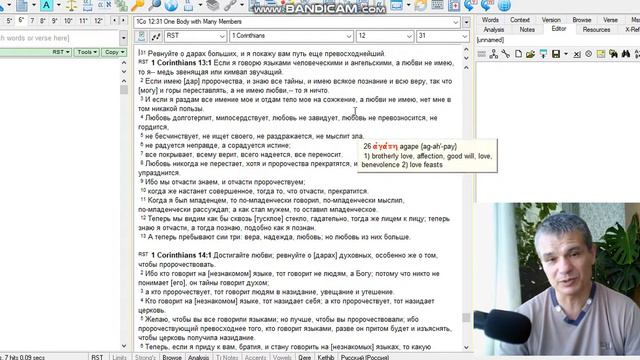Click the keyboard language indicator in status bar

pos(364,357)
